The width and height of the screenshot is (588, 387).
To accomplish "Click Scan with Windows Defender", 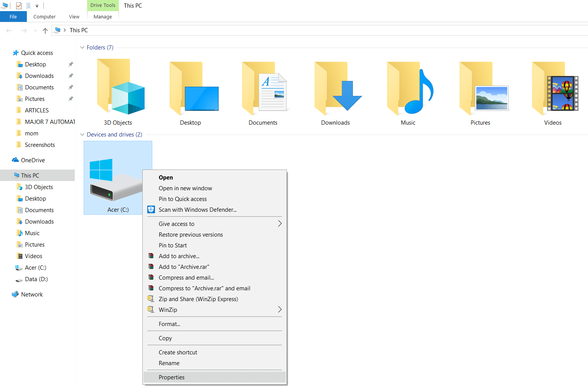I will [197, 210].
